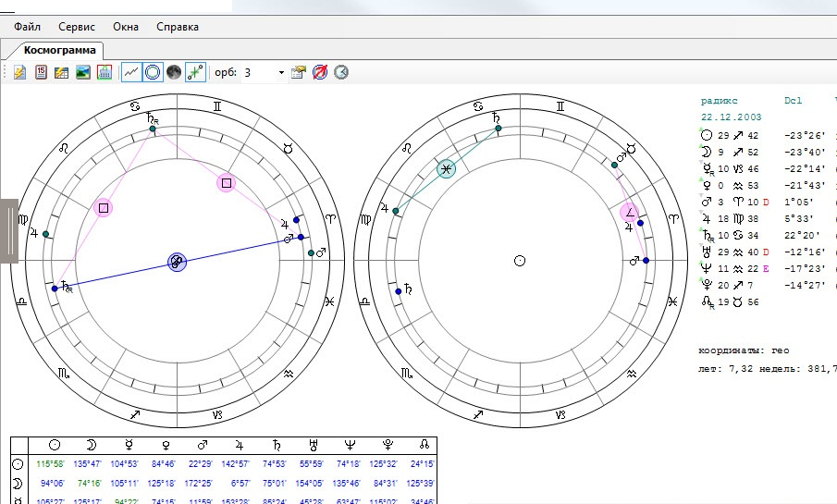This screenshot has width=837, height=504.
Task: Click retrograde Saturn glyph at top of left chart
Action: pyautogui.click(x=153, y=118)
